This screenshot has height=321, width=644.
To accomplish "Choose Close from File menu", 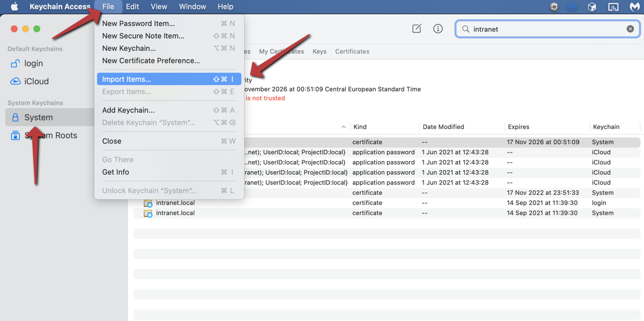I will [169, 141].
